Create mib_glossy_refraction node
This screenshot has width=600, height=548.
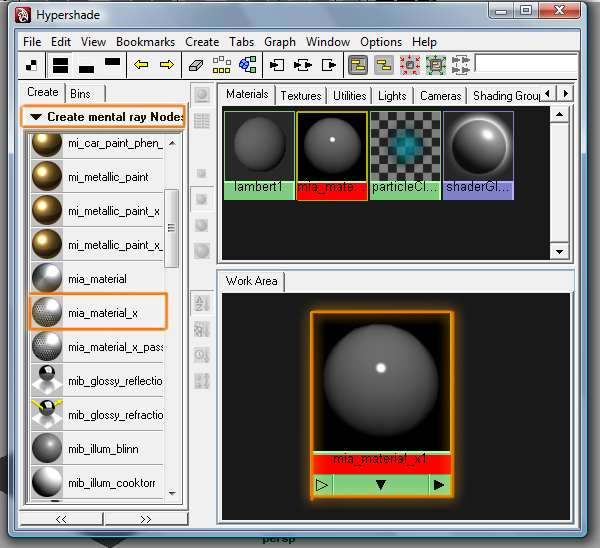click(98, 414)
